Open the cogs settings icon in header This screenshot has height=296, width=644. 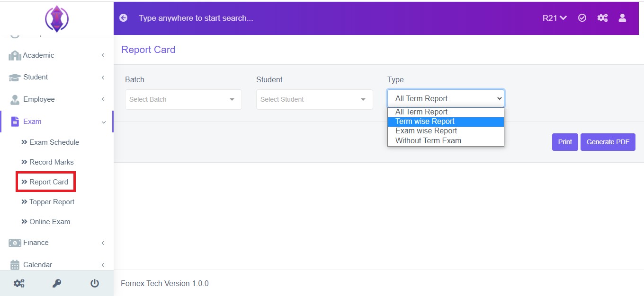click(602, 18)
